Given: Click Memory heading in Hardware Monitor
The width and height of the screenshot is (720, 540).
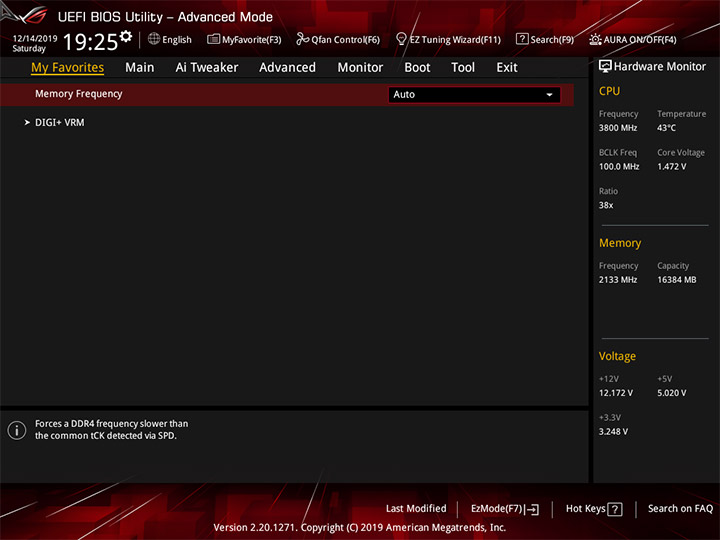Looking at the screenshot, I should [x=620, y=243].
